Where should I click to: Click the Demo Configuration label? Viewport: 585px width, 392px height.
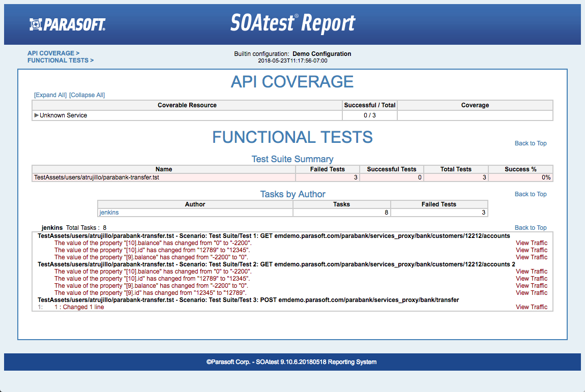click(321, 54)
